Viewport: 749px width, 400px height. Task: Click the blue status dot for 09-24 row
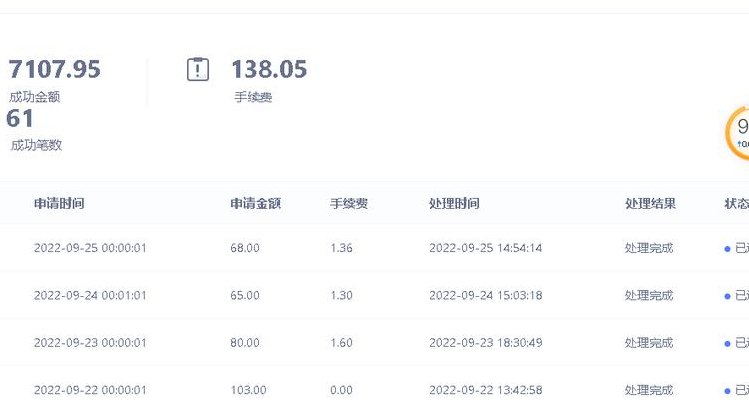coord(728,296)
